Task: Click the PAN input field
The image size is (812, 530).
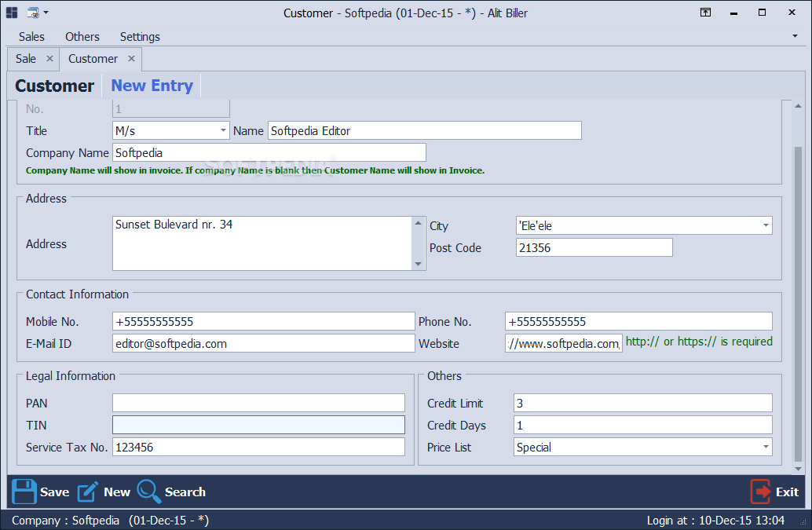Action: click(x=258, y=404)
